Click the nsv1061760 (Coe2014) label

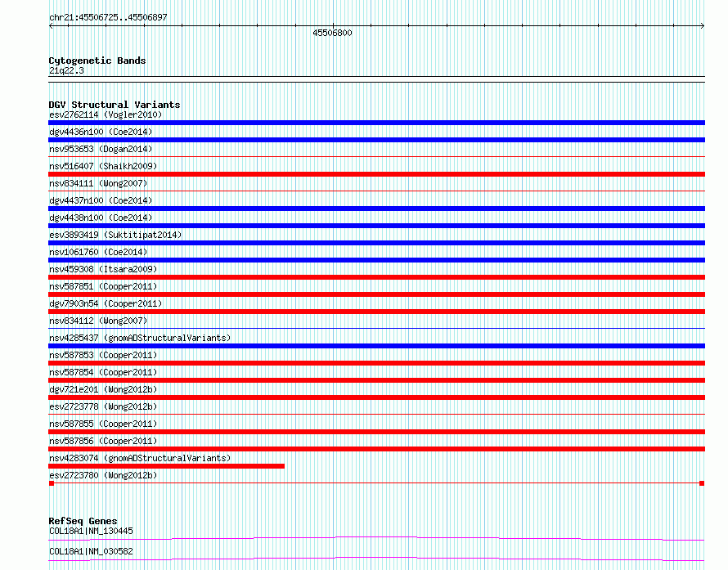pos(98,252)
